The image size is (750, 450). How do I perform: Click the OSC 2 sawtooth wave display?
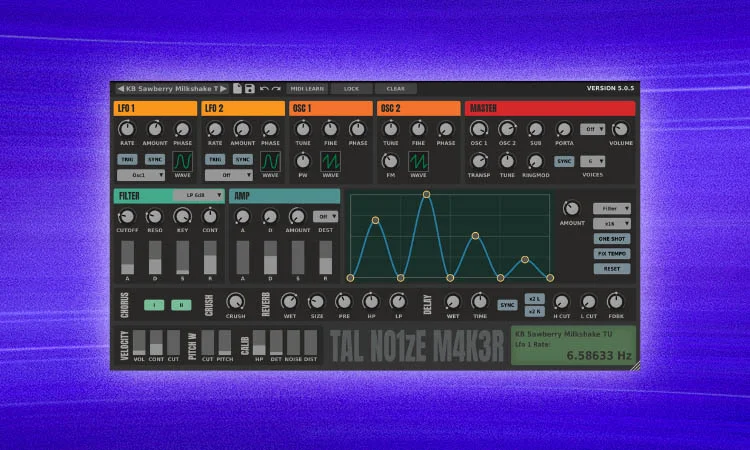point(418,160)
